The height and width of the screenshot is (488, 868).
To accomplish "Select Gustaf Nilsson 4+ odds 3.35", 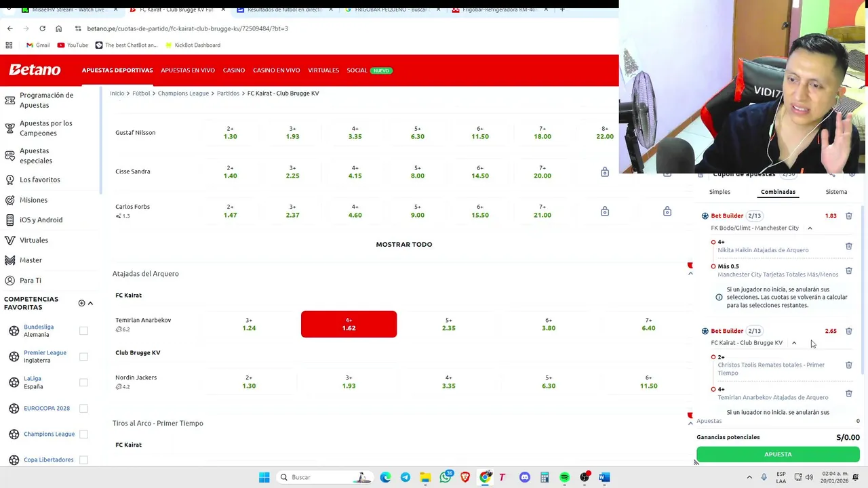I will coord(355,132).
